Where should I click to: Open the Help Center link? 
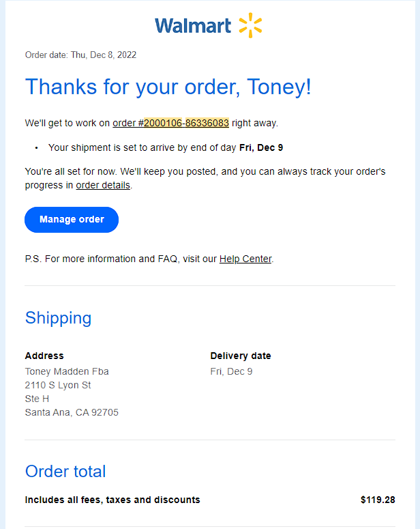point(245,259)
